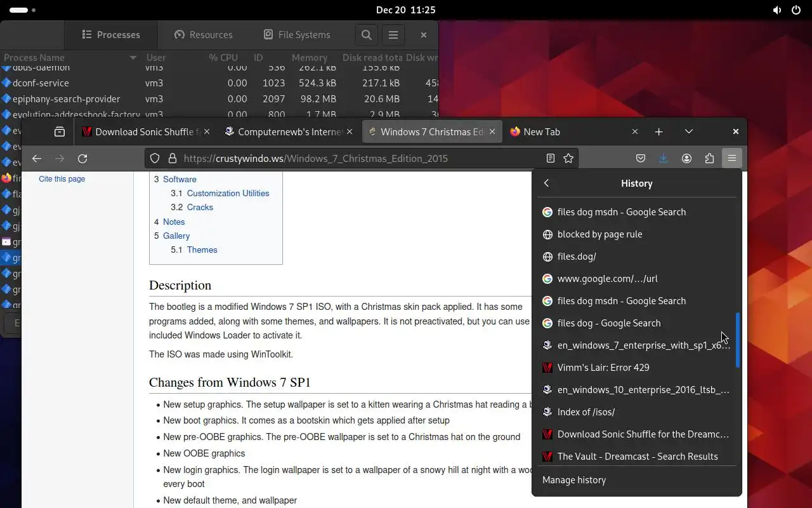Open the Firefox account icon
Viewport: 812px width, 508px height.
point(686,158)
